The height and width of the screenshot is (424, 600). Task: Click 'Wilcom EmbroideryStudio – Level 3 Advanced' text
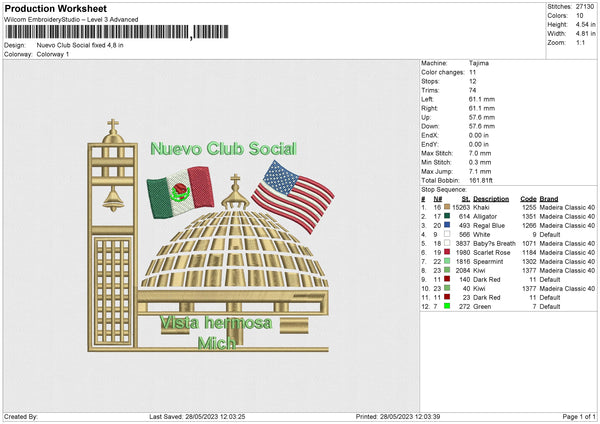[71, 20]
